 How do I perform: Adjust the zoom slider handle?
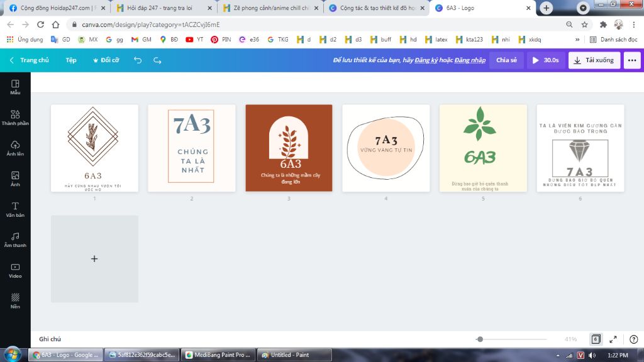pos(480,339)
